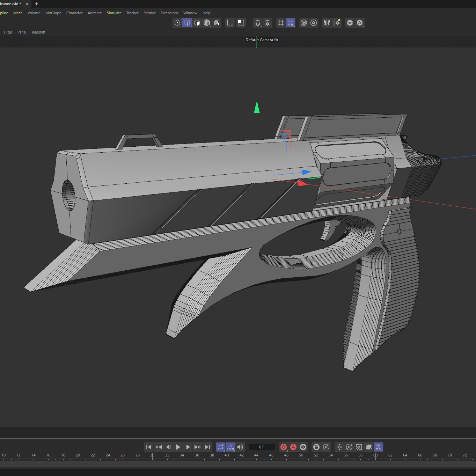This screenshot has height=476, width=476.
Task: Open the MoGraph menu
Action: [x=53, y=13]
